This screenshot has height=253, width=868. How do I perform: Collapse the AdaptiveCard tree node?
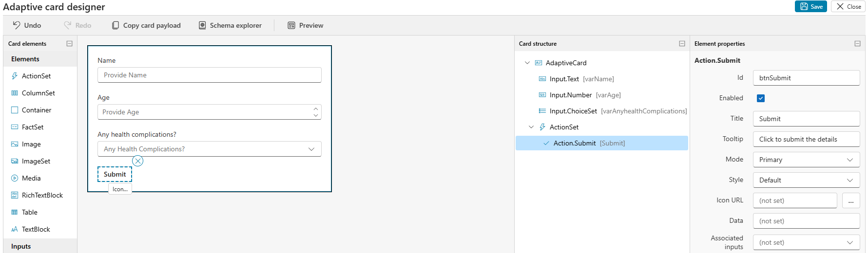527,63
